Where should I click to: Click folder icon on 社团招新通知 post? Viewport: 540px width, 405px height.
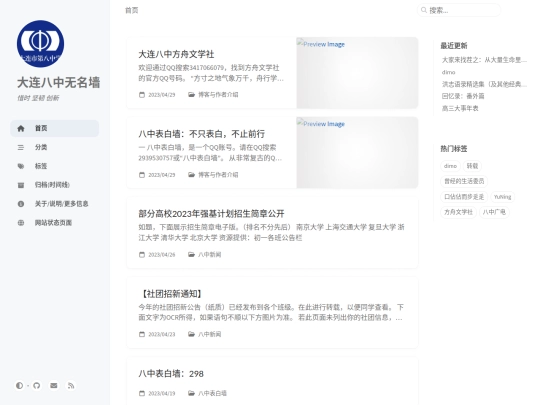point(191,334)
